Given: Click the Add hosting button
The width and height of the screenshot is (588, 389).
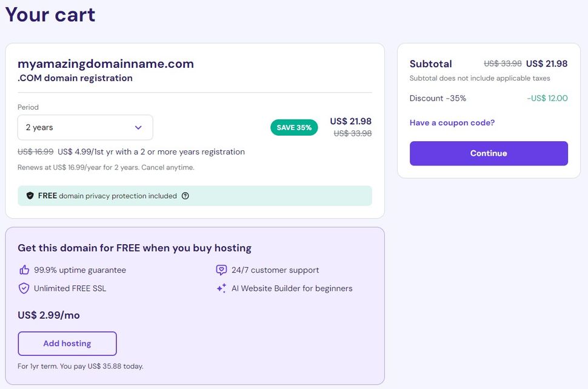Looking at the screenshot, I should coord(67,344).
